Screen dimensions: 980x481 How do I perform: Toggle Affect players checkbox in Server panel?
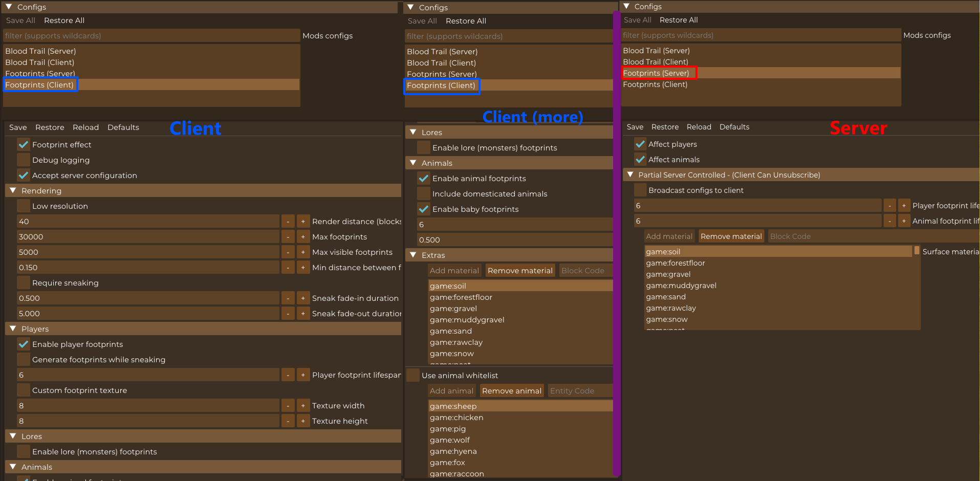point(640,144)
